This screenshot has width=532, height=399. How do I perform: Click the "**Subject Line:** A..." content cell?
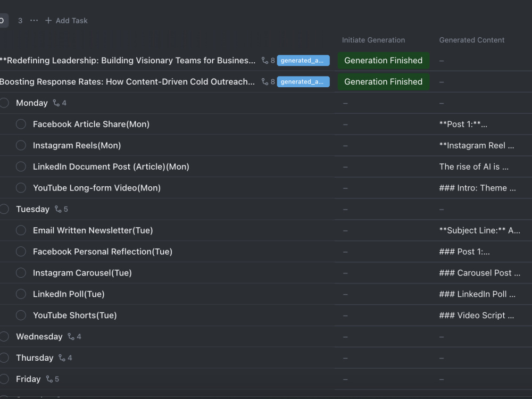[x=479, y=230]
